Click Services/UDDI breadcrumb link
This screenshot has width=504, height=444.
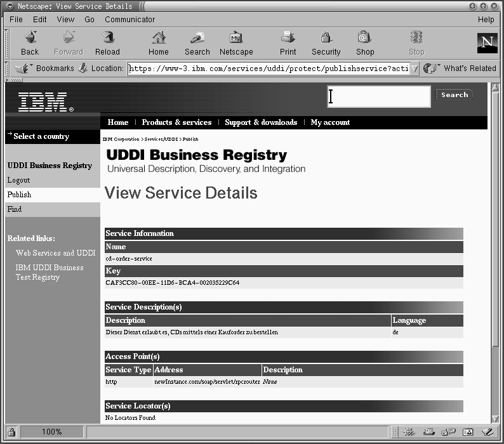pos(161,139)
